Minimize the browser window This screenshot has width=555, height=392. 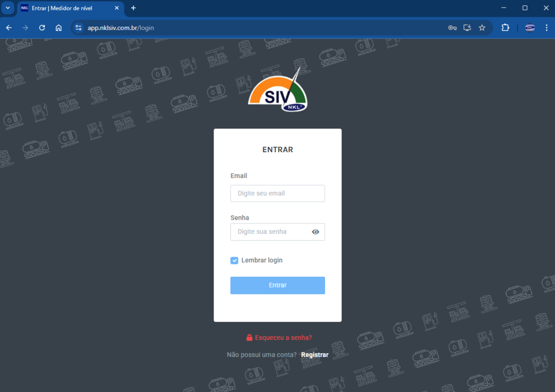point(504,8)
